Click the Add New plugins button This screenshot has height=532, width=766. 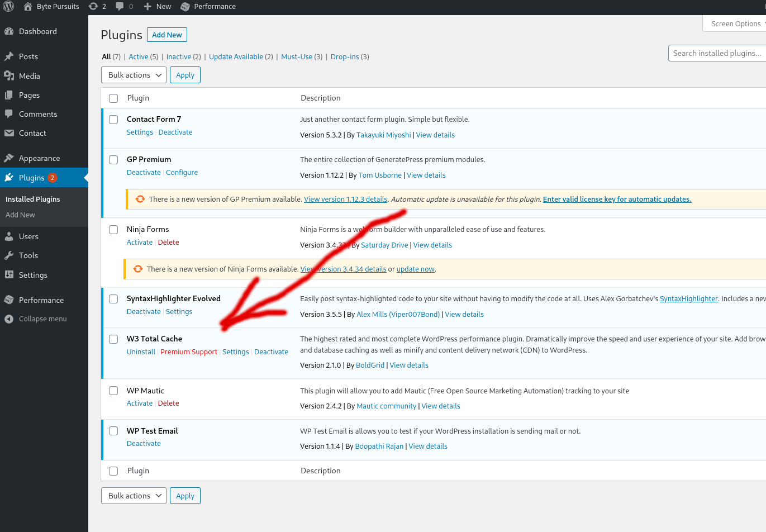pyautogui.click(x=166, y=35)
